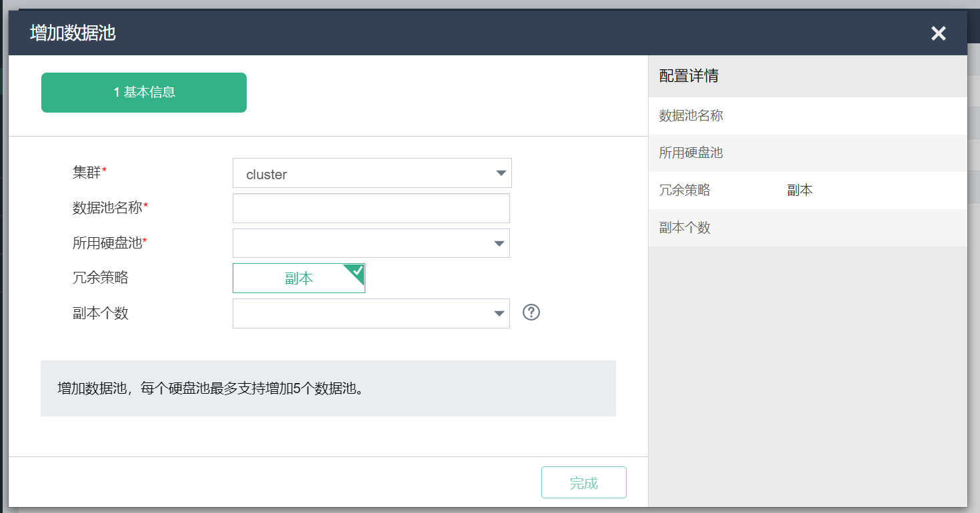Click the 增加数据池 dialog title

(x=73, y=33)
